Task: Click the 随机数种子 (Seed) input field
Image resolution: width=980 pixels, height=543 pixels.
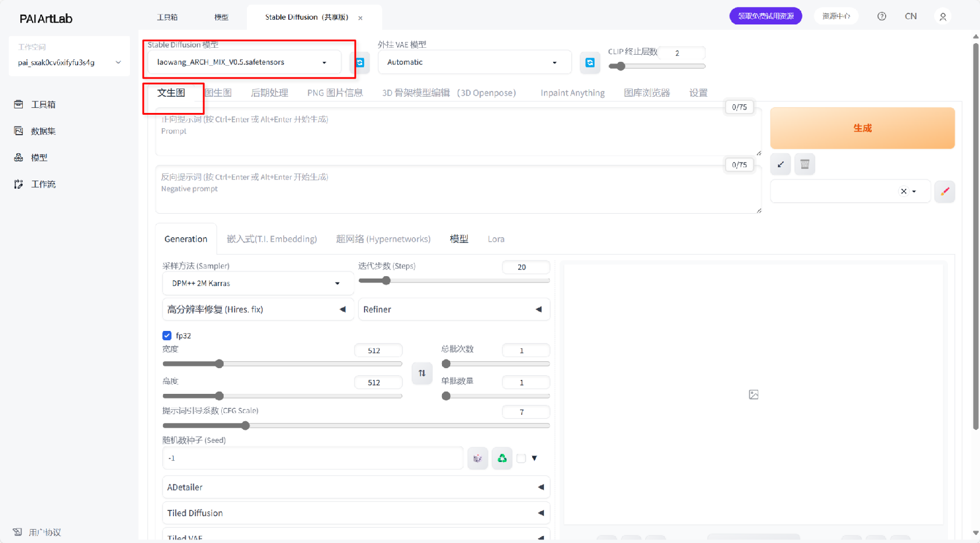Action: coord(313,459)
